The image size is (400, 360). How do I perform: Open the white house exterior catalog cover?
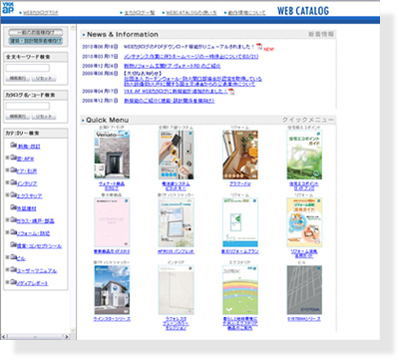point(112,290)
